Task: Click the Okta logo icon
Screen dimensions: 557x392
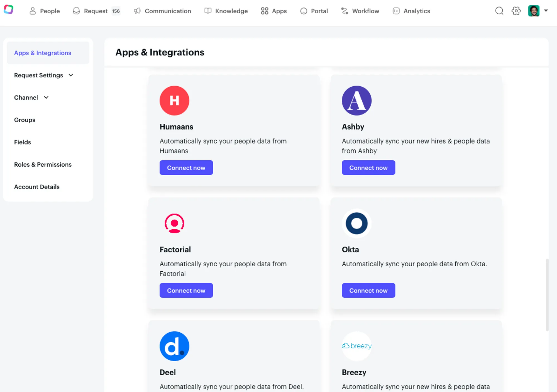Action: click(x=356, y=223)
